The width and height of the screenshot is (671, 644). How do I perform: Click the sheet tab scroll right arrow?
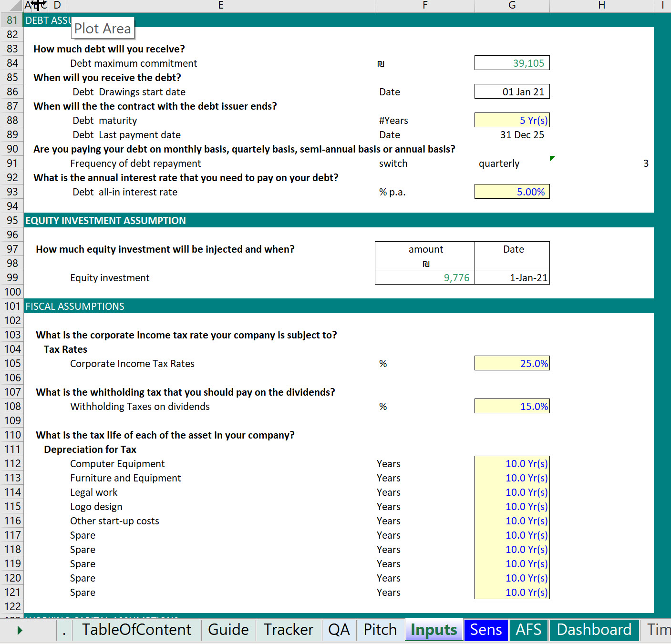pyautogui.click(x=20, y=630)
